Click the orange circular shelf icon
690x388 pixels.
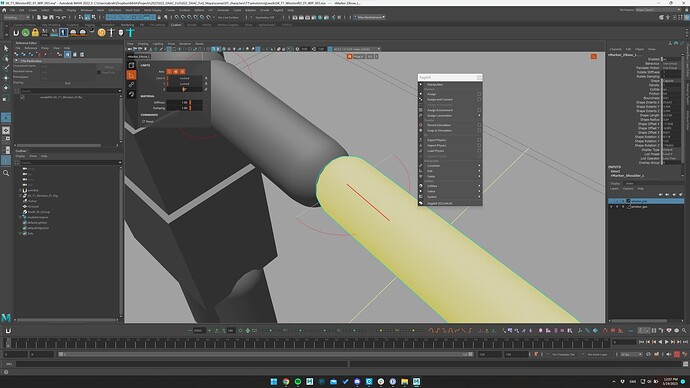click(x=102, y=33)
